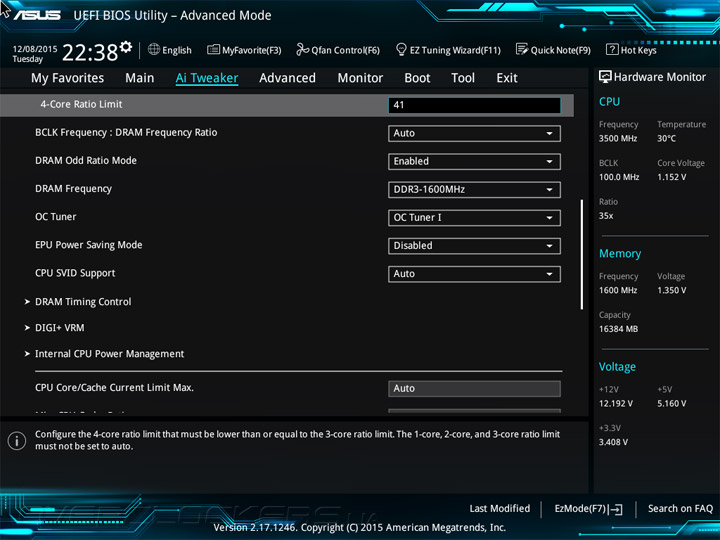Click the 12/08/2015 date text
720x540 pixels.
(x=35, y=49)
